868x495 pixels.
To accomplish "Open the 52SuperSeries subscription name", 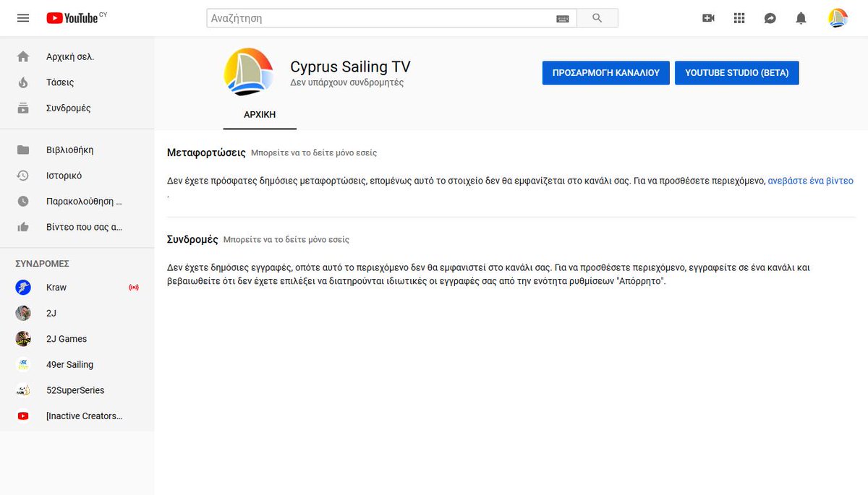I will pos(75,390).
